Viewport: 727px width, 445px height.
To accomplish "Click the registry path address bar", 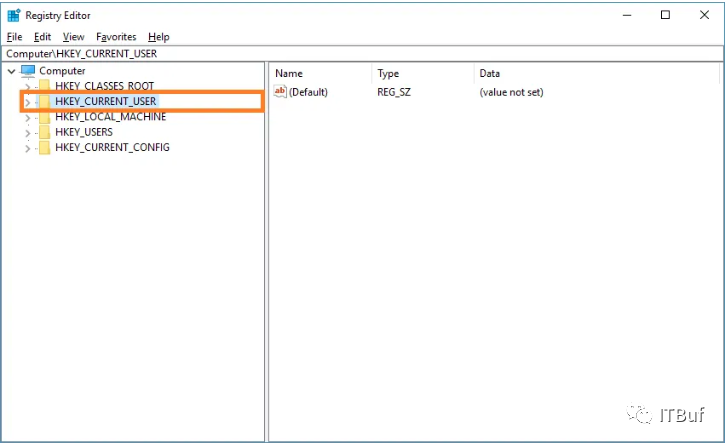I will 363,54.
